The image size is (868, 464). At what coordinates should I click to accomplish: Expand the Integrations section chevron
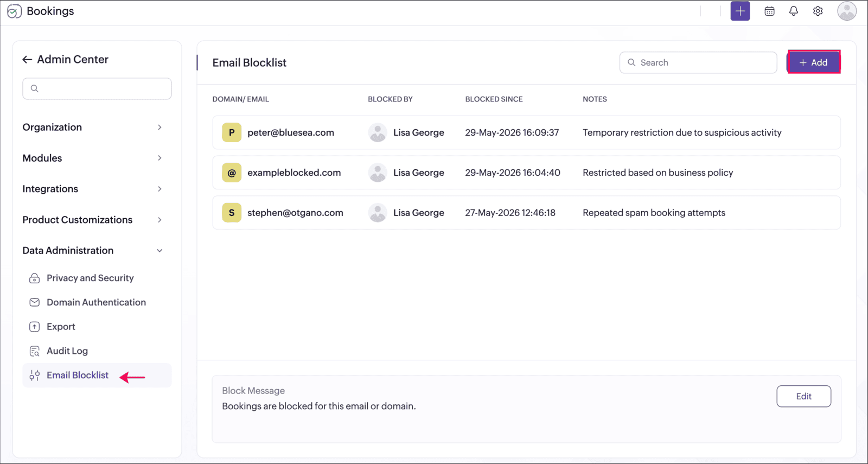pos(159,189)
